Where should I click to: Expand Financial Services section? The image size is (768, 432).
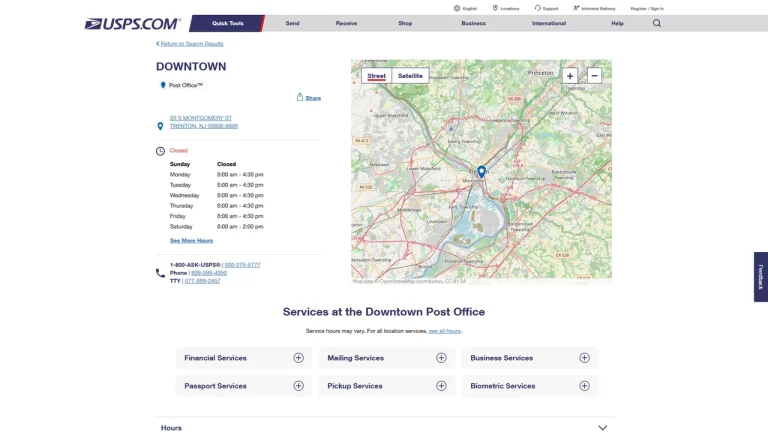[298, 358]
